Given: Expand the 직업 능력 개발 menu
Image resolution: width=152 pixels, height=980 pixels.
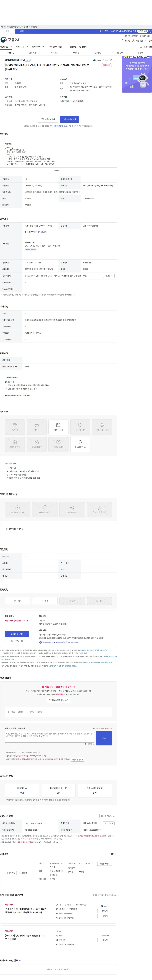Looking at the screenshot, I should click(x=57, y=47).
